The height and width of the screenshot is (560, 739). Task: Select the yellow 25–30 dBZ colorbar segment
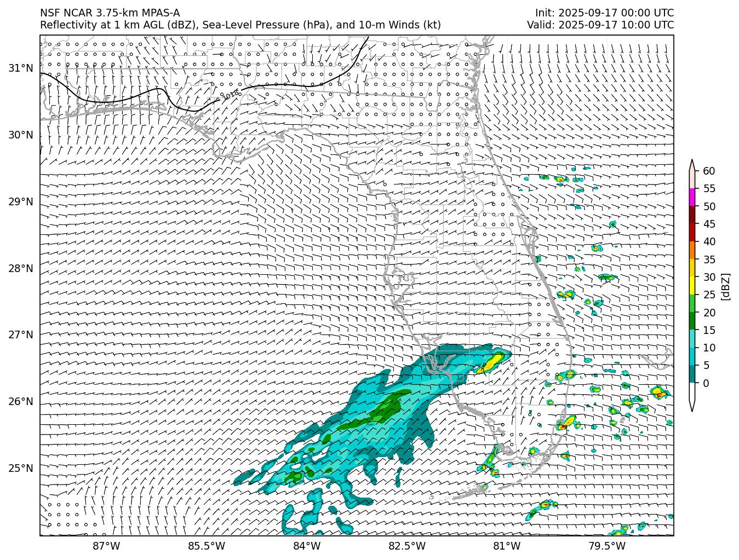(x=692, y=286)
